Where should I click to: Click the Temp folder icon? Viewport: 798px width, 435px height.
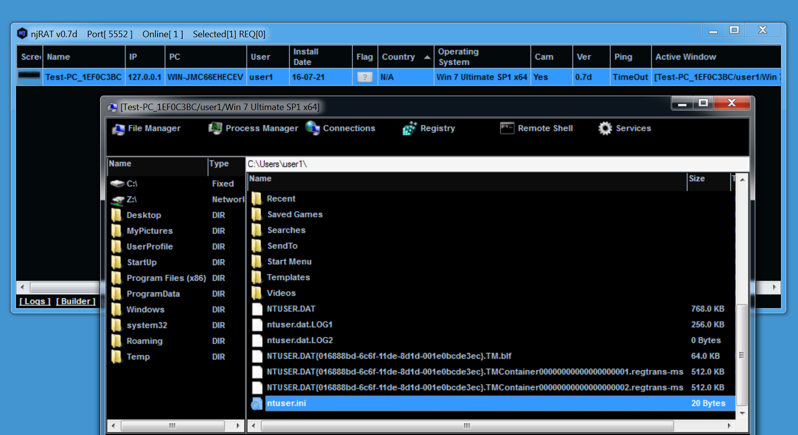pyautogui.click(x=117, y=357)
